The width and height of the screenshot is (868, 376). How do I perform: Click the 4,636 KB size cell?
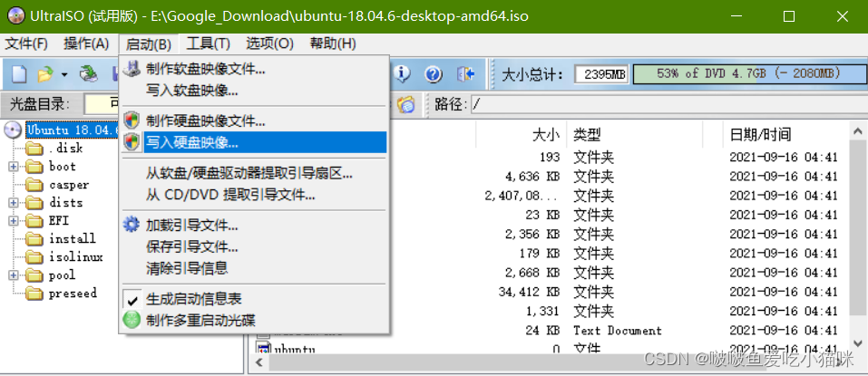[x=532, y=177]
